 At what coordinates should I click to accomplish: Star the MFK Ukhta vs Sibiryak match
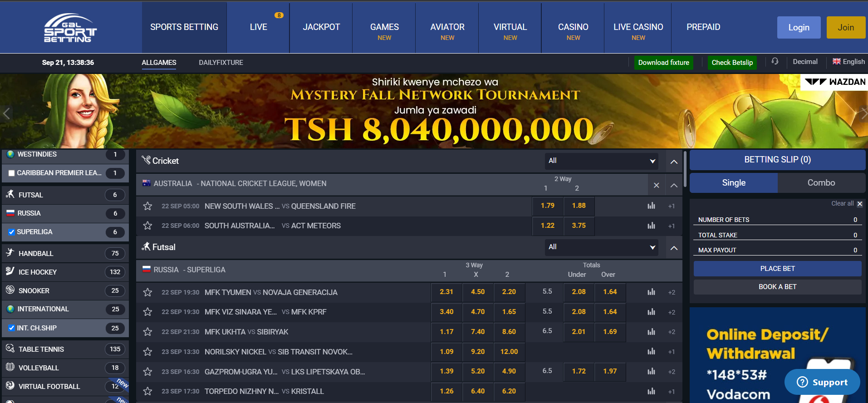(x=147, y=332)
